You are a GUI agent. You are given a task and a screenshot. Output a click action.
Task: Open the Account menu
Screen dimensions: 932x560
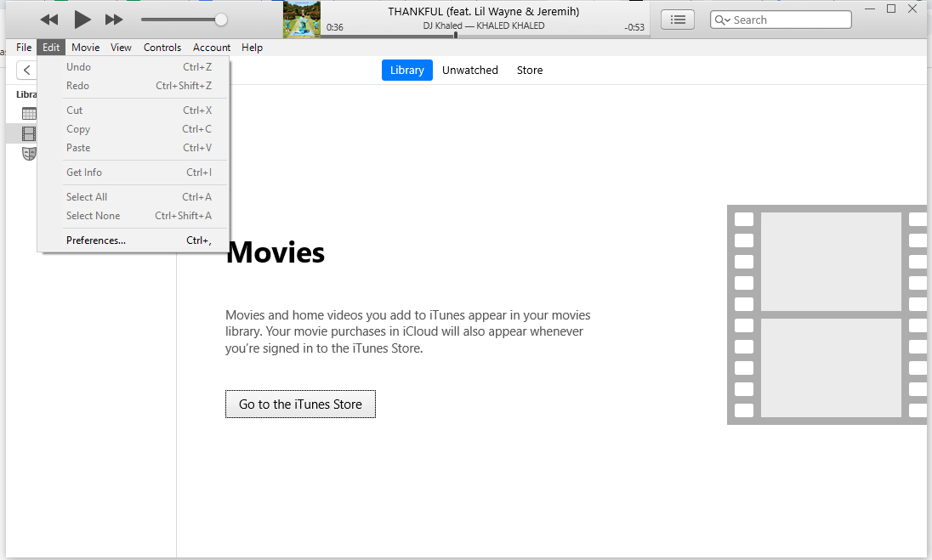point(212,48)
